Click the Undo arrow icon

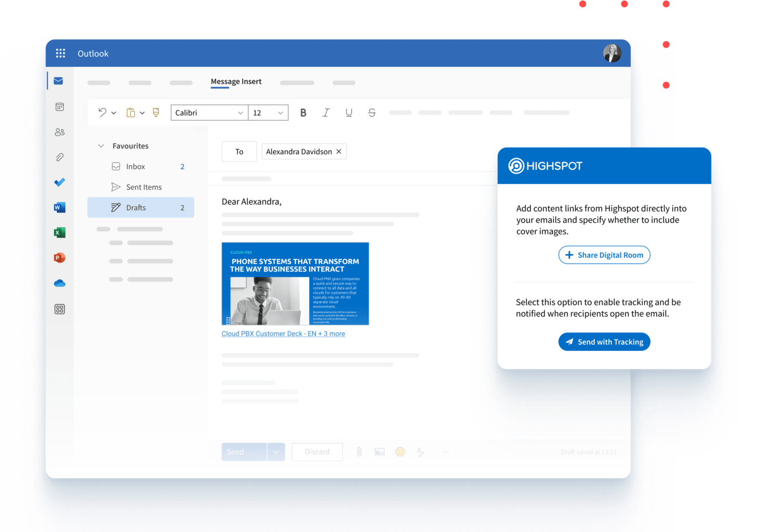(x=102, y=113)
